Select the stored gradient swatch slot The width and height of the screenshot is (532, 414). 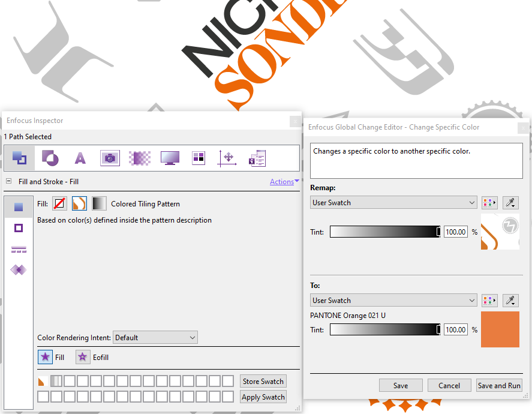(56, 381)
